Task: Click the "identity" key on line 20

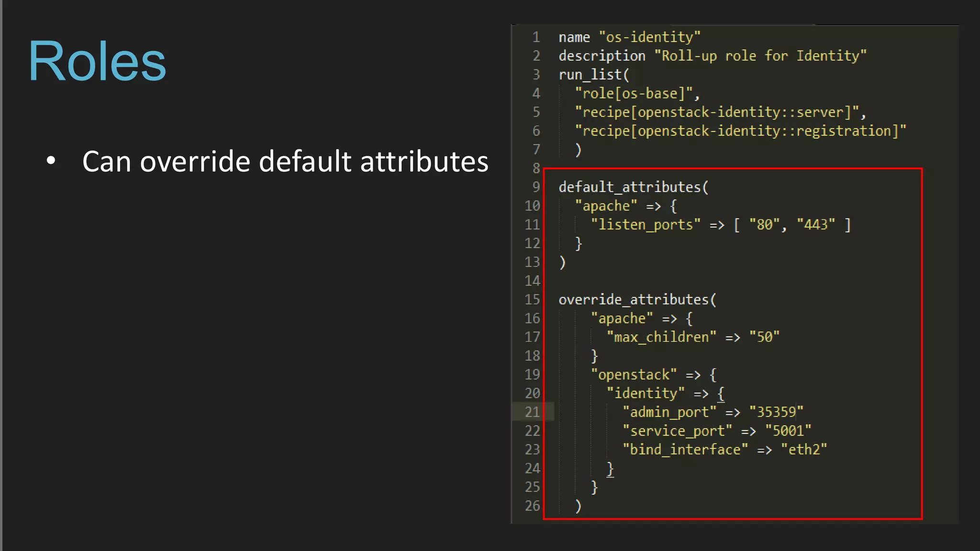Action: (646, 393)
